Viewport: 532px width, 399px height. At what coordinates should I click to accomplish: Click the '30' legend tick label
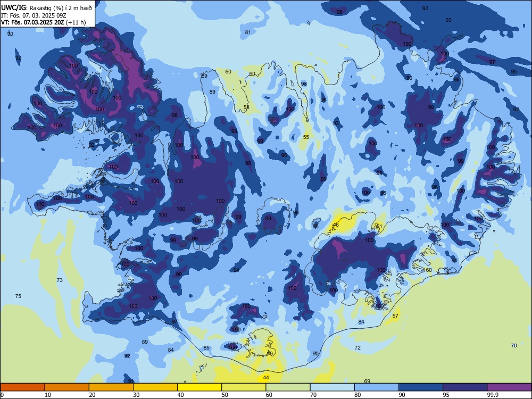[136, 395]
